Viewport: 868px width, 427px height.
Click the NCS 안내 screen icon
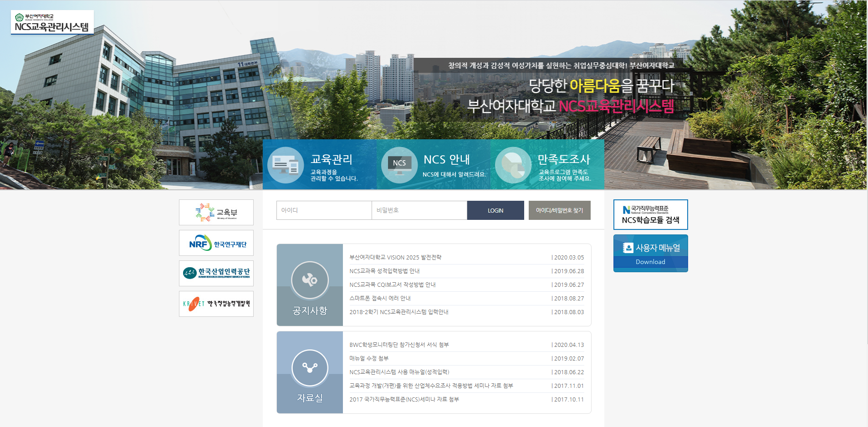tap(399, 165)
